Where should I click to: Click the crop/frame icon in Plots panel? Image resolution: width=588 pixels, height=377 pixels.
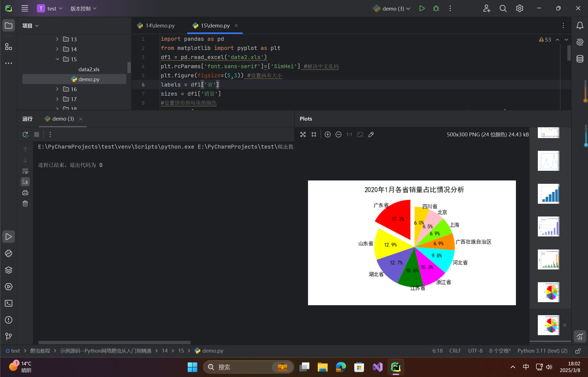click(314, 134)
